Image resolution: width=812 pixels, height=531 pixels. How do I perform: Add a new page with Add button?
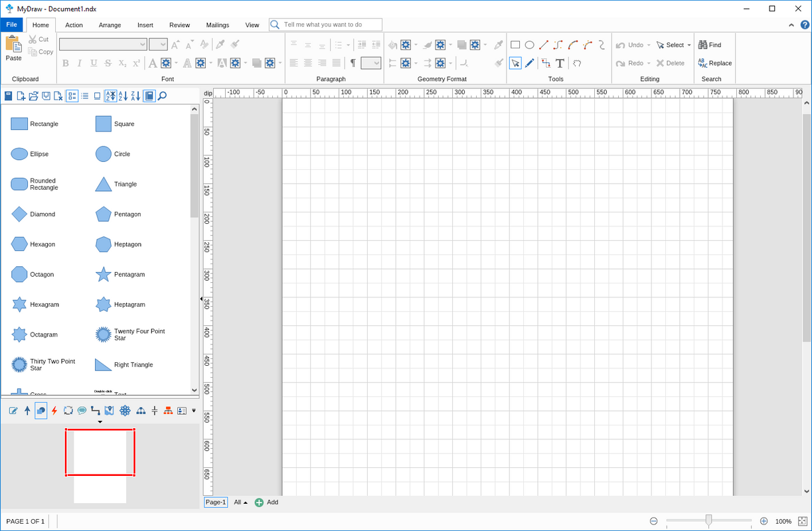266,502
